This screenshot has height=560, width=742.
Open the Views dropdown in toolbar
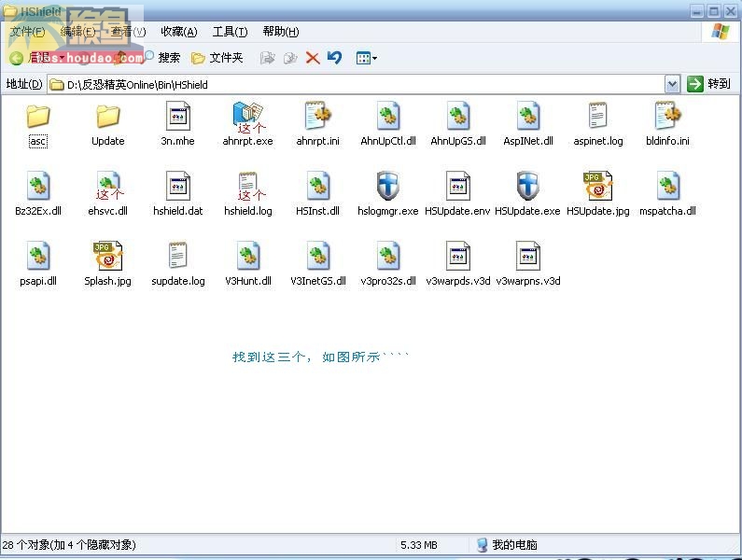tap(366, 58)
